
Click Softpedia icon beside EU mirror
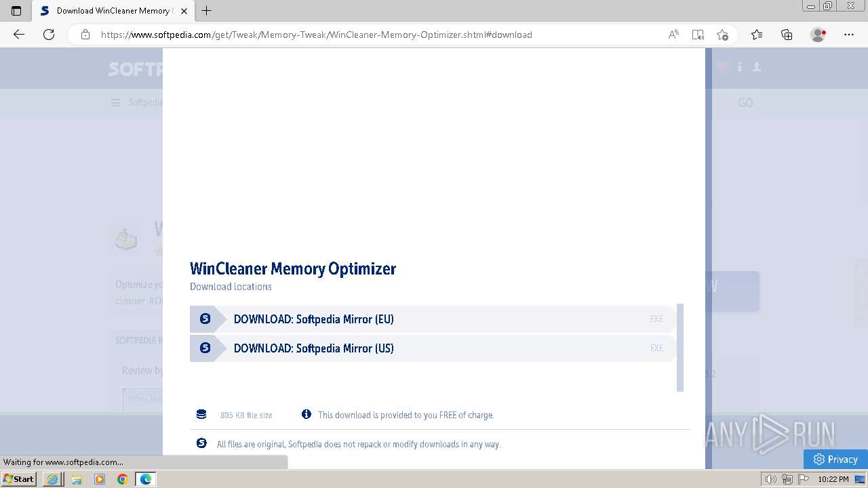coord(205,319)
